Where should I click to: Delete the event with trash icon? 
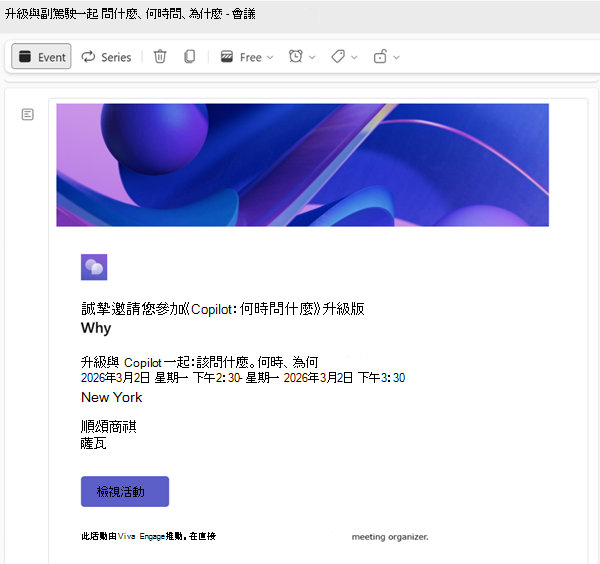point(160,57)
